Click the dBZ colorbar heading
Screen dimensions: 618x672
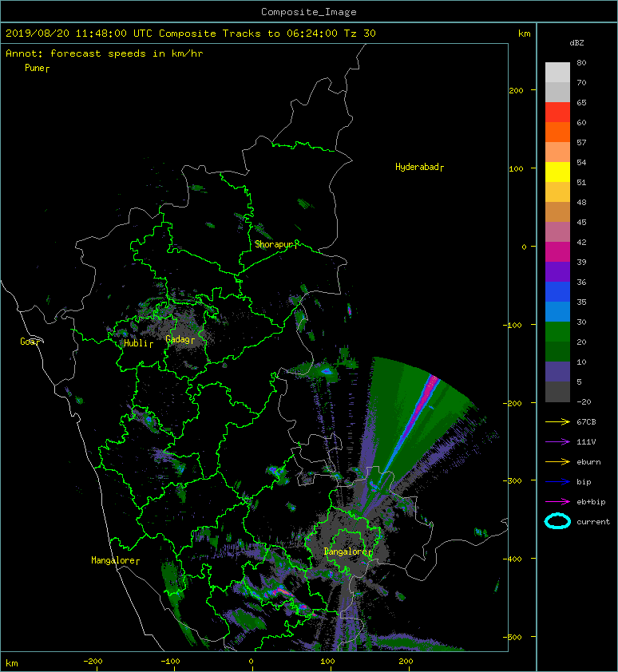click(x=576, y=43)
